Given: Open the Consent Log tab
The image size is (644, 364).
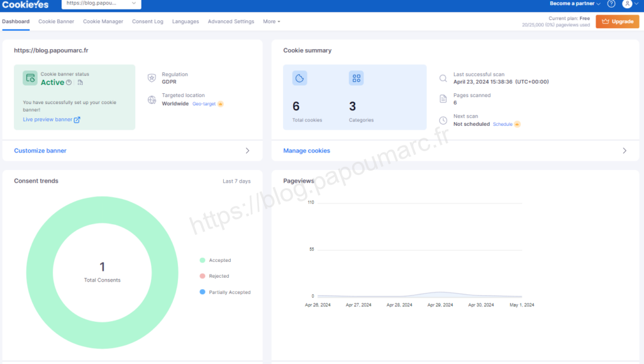Looking at the screenshot, I should [148, 21].
